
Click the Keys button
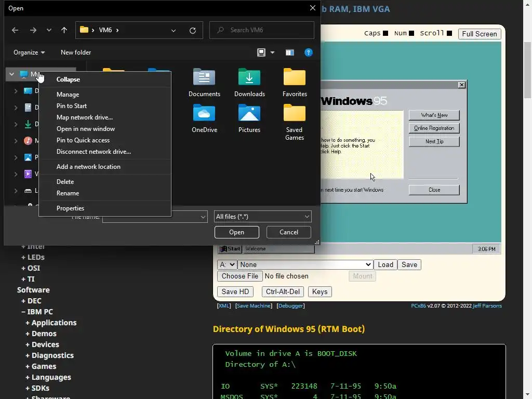click(320, 292)
